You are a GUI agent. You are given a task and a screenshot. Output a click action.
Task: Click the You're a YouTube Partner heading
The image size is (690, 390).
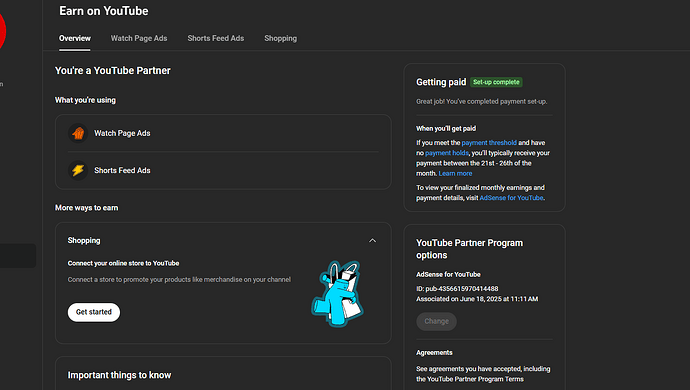pos(113,70)
